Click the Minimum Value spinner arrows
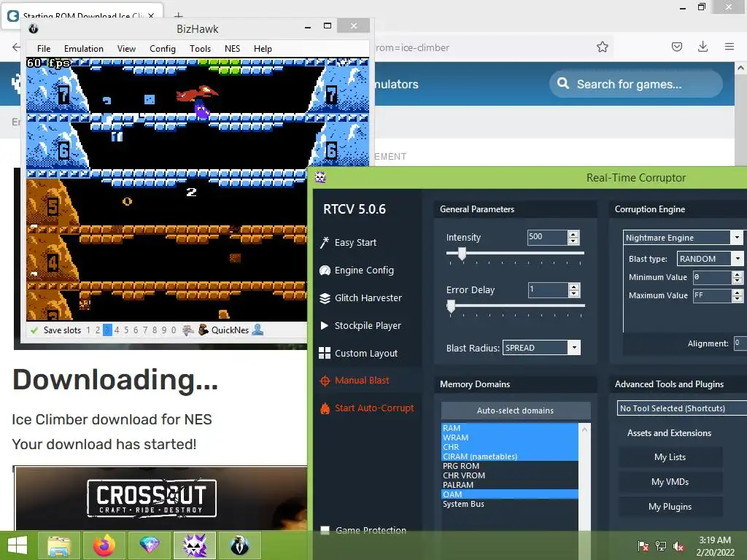The width and height of the screenshot is (747, 560). click(737, 277)
